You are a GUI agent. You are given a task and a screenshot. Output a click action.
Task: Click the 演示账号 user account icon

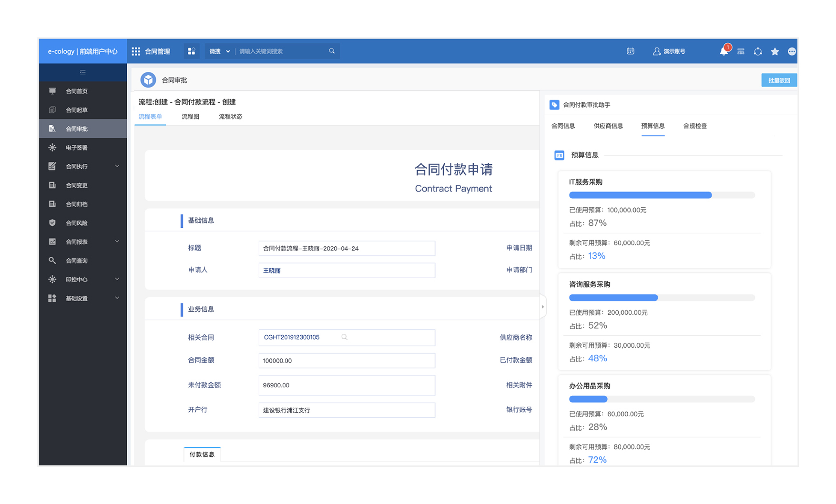(656, 51)
